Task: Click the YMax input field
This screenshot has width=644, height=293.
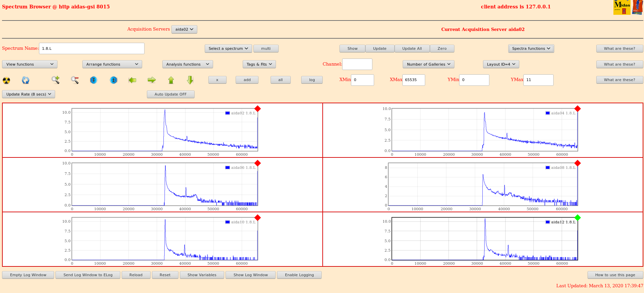Action: [538, 80]
